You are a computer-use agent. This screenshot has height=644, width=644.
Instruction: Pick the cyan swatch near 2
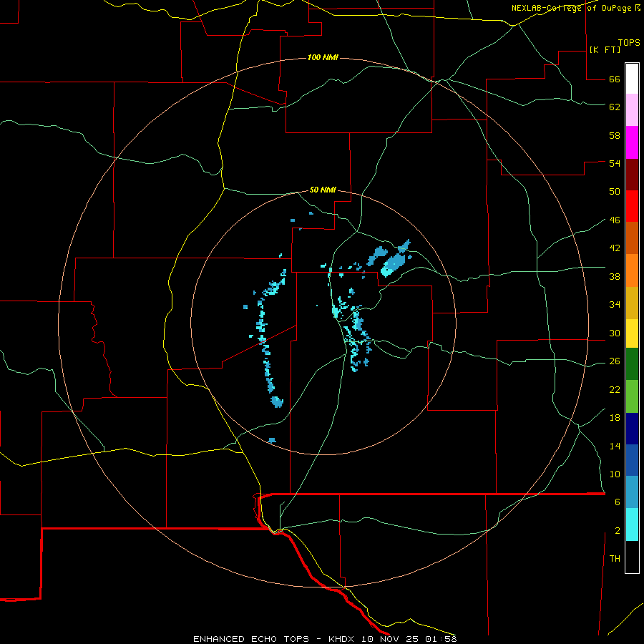pyautogui.click(x=632, y=525)
